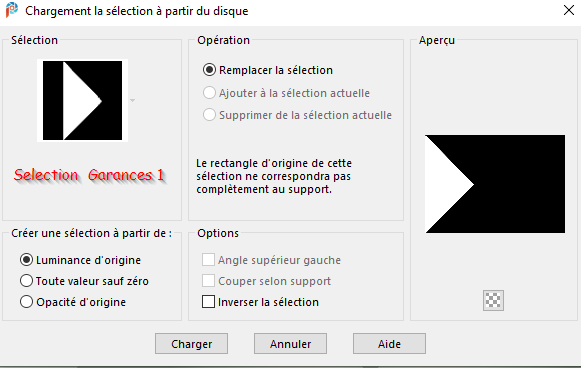Click the Selection Garances 1 thumbnail
This screenshot has height=368, width=581.
click(x=82, y=100)
